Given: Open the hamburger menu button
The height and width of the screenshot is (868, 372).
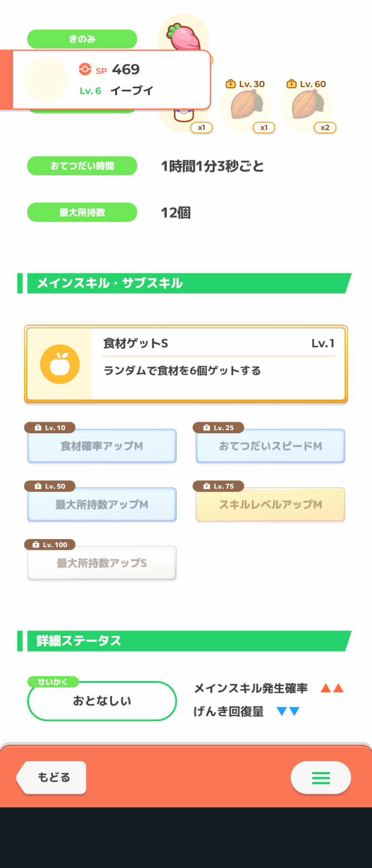Looking at the screenshot, I should 321,778.
